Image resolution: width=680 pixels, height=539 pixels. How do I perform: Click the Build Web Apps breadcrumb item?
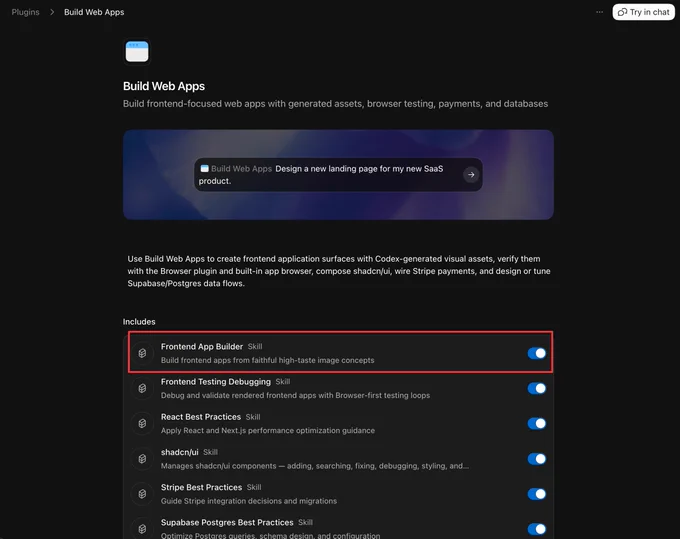(x=94, y=12)
